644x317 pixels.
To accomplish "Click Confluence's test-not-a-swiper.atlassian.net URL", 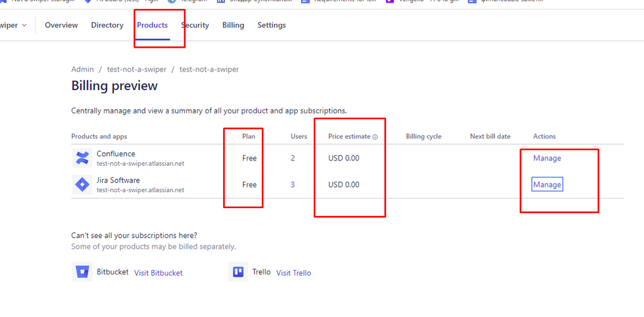I will click(141, 164).
